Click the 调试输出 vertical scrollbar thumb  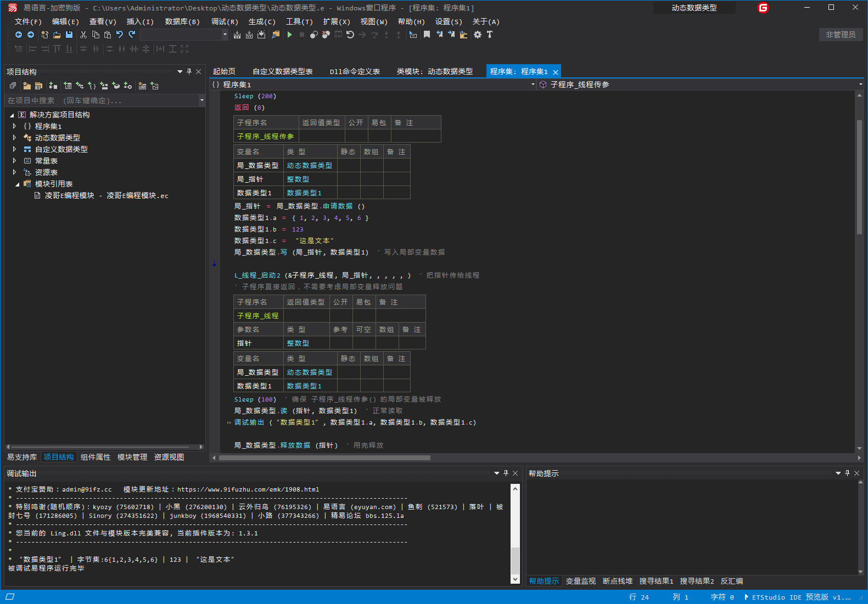[x=515, y=560]
